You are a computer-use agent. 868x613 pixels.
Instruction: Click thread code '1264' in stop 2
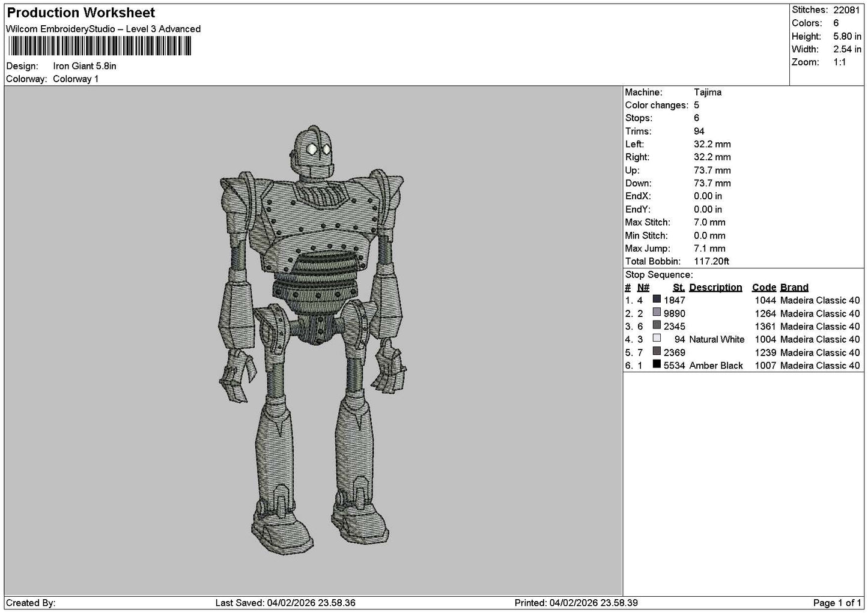pos(765,313)
